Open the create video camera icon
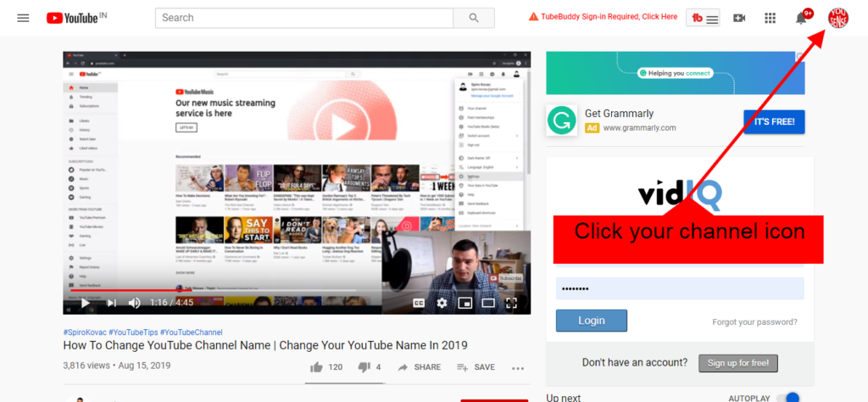This screenshot has height=402, width=868. coord(739,18)
